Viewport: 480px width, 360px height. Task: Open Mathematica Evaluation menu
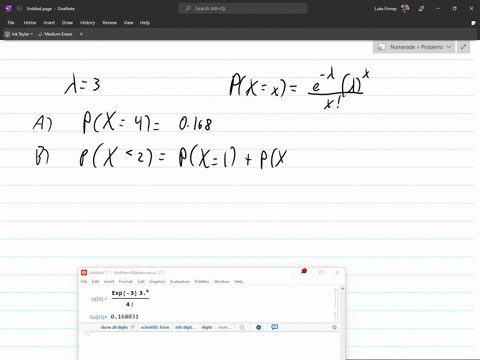click(x=180, y=281)
